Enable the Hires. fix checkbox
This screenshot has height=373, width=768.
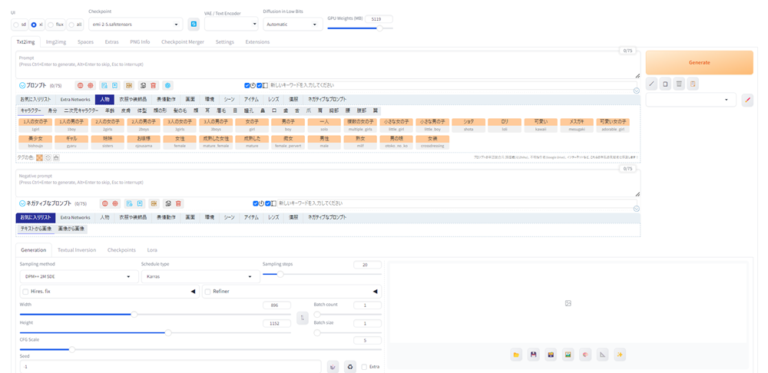25,291
